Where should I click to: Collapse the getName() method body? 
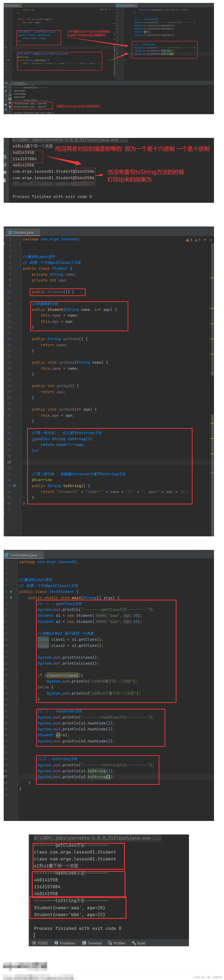click(21, 339)
